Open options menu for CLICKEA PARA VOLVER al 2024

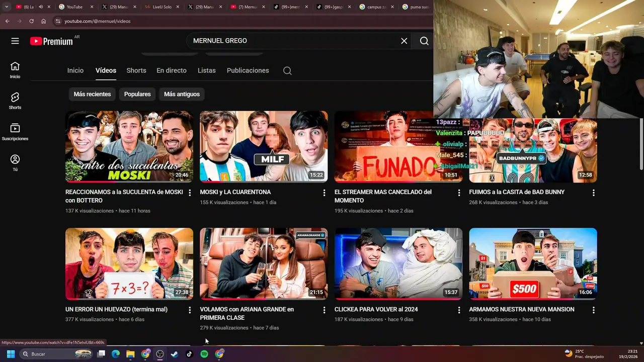coord(459,310)
